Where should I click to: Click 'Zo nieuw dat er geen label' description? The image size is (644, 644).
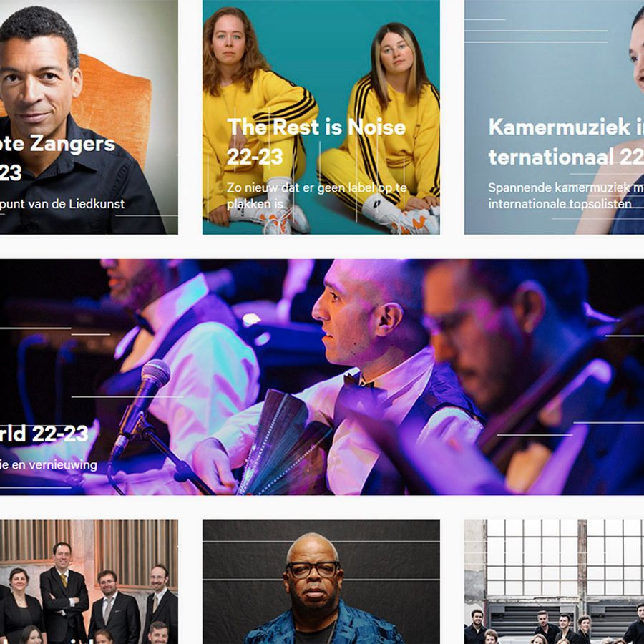point(317,195)
